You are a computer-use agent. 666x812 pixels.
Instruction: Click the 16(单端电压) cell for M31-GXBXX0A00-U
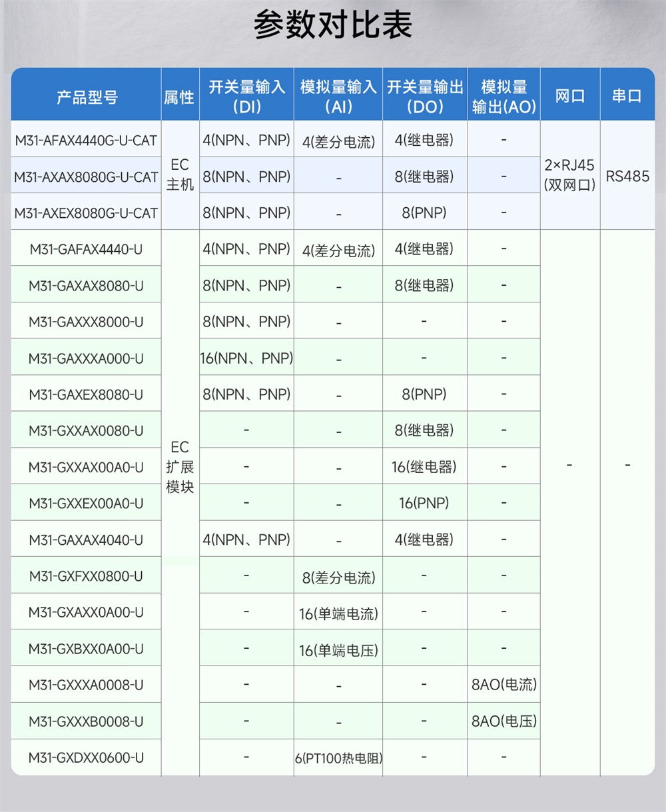336,647
